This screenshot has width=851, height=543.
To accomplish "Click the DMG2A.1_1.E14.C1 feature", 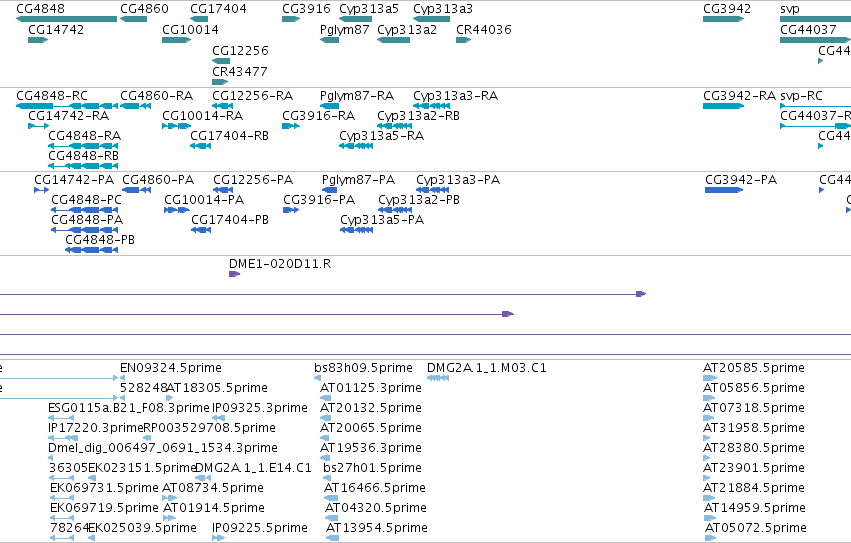I will pos(203,478).
